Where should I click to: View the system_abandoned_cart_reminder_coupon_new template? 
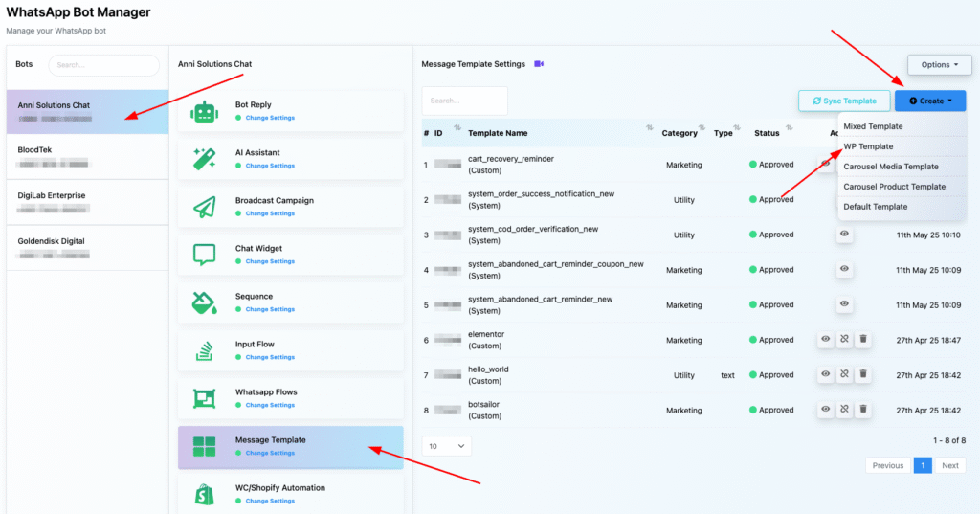point(844,269)
